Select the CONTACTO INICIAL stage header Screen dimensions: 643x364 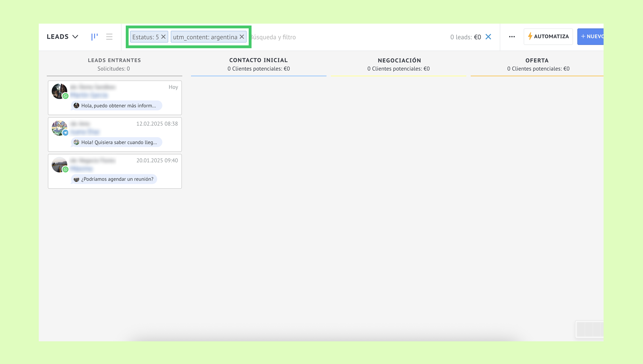coord(258,60)
